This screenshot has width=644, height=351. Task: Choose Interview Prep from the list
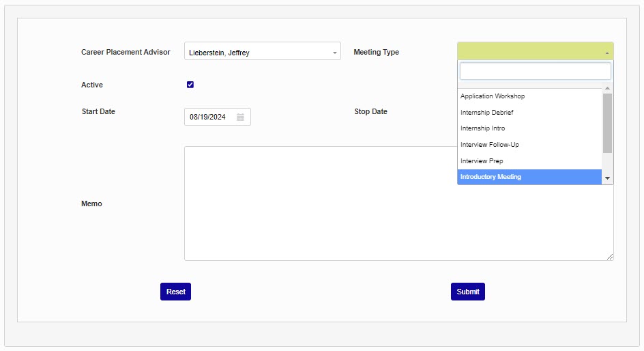click(482, 161)
